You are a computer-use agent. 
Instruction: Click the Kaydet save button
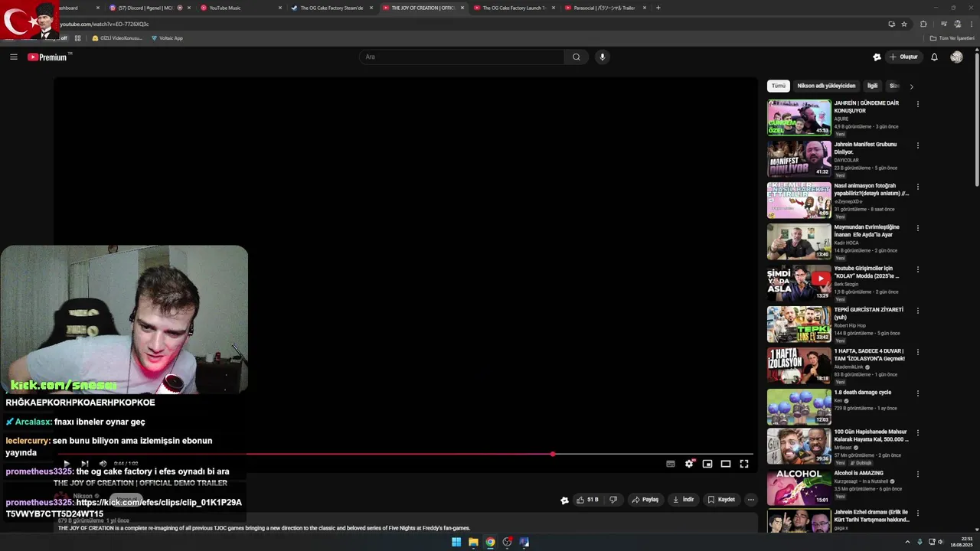pyautogui.click(x=721, y=500)
